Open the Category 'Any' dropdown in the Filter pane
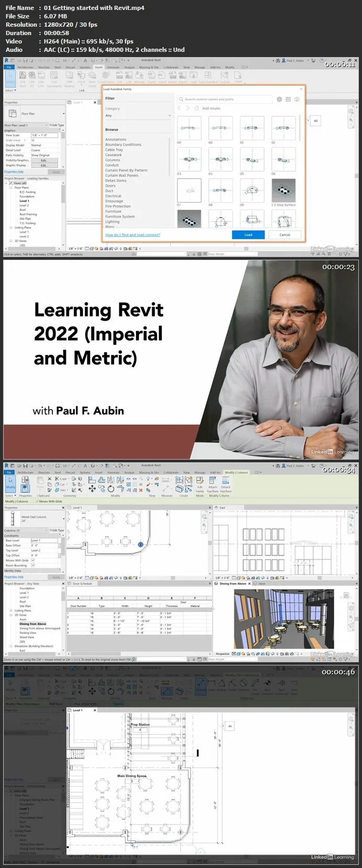 (138, 116)
